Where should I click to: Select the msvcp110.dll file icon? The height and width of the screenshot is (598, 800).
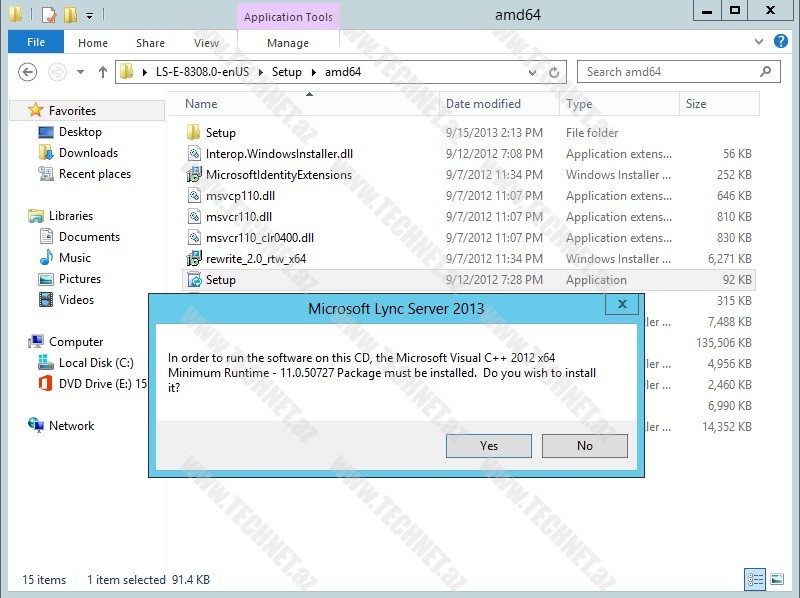(x=193, y=196)
